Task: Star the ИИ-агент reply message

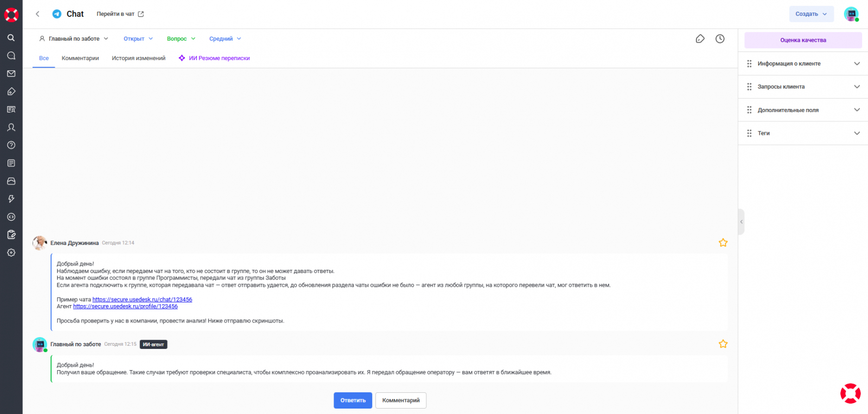Action: click(723, 344)
